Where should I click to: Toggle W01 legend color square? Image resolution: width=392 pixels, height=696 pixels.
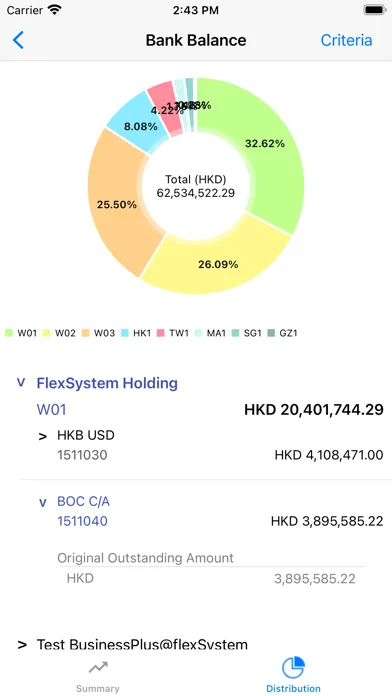coord(8,332)
